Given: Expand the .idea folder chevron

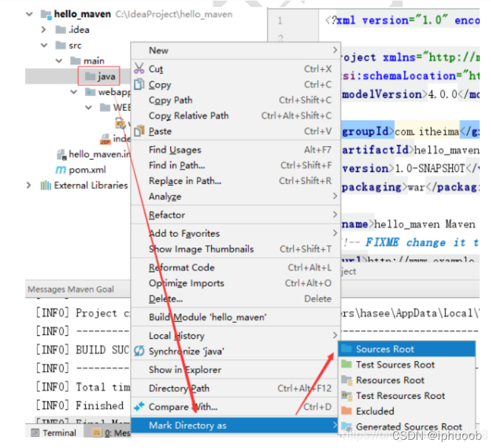Looking at the screenshot, I should click(43, 30).
